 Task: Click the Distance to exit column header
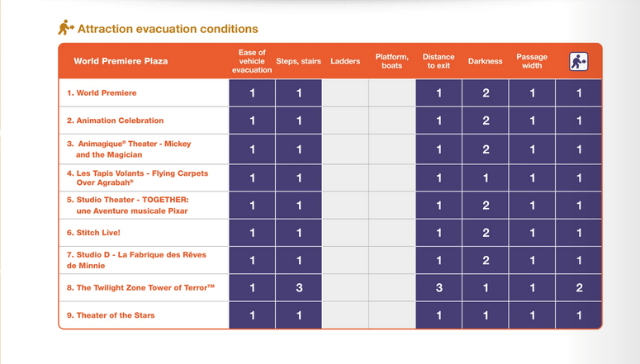click(x=439, y=61)
